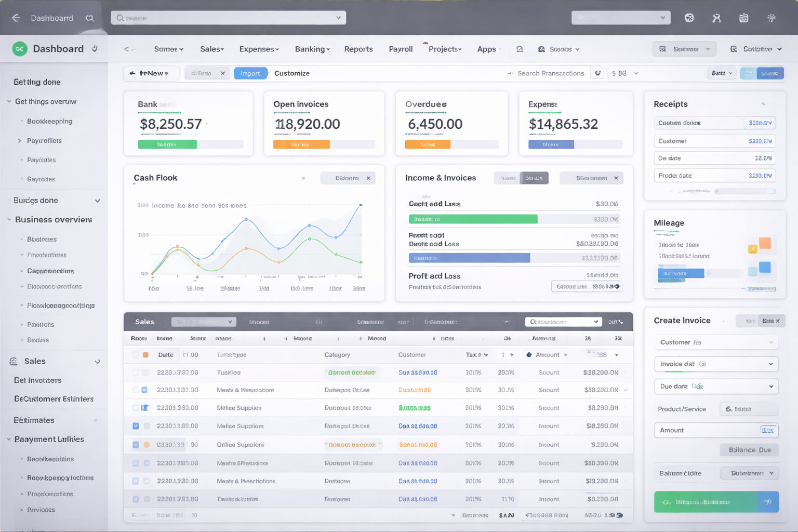Screen dimensions: 798x532
Task: Click the magnifier icon beside Dashboard title
Action: 90,18
